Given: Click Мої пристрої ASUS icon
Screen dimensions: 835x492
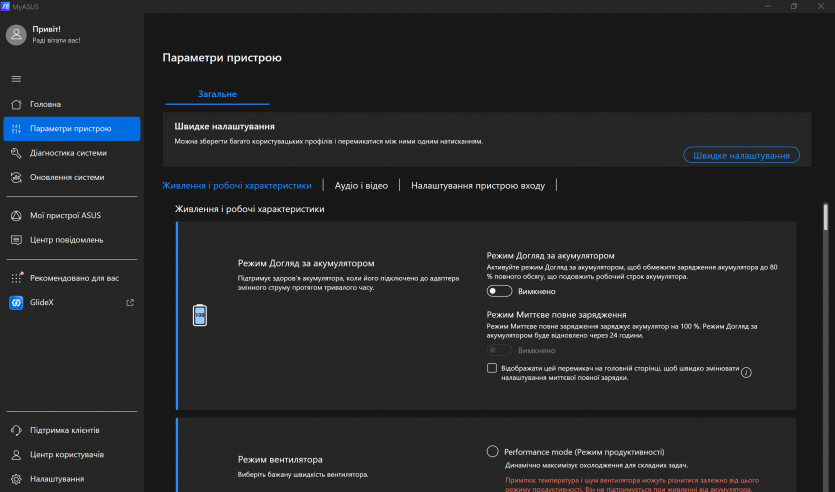Looking at the screenshot, I should (16, 215).
